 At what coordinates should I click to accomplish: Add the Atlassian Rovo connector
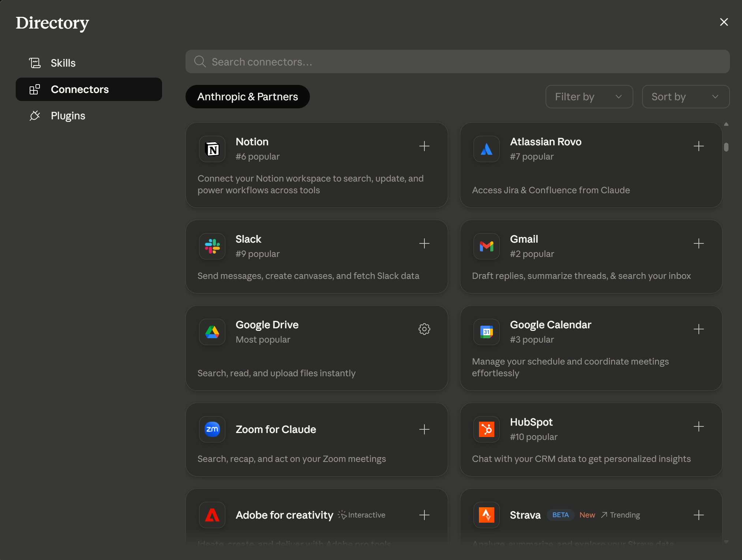click(x=698, y=146)
